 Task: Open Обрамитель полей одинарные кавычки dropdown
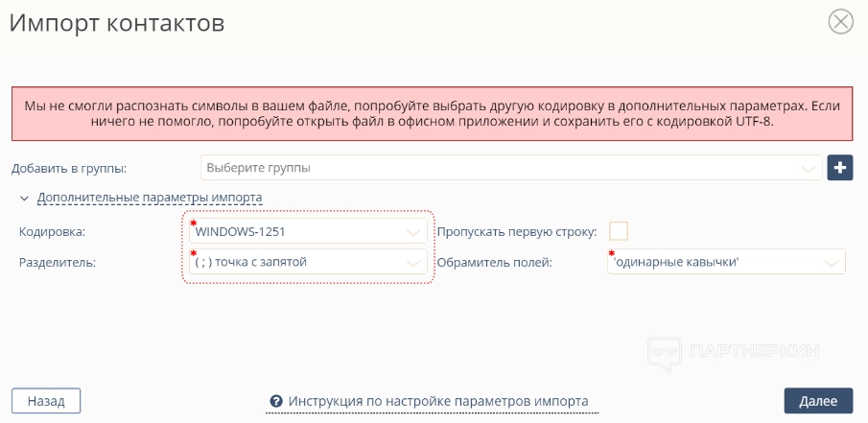coord(726,262)
